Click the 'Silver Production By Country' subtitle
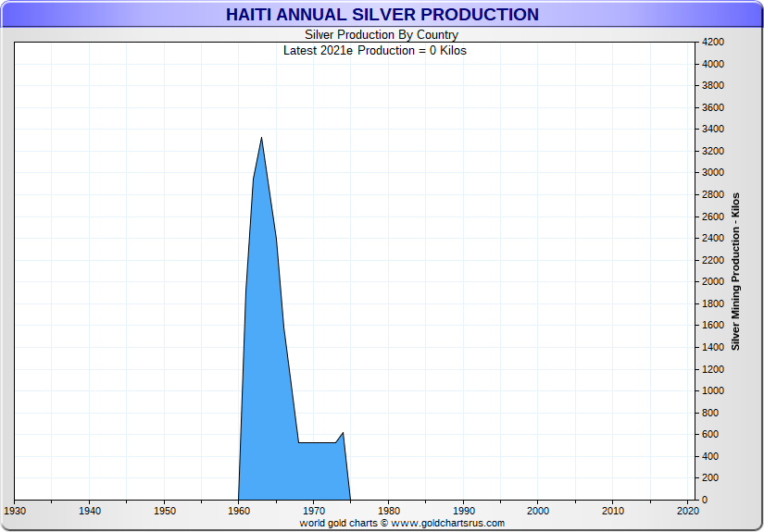Screen dimensions: 764x532 pos(382,35)
